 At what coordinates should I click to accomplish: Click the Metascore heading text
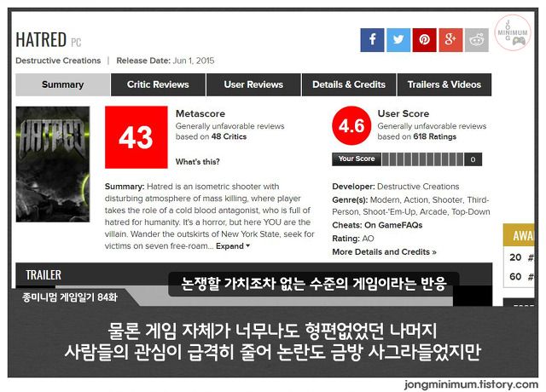pos(200,113)
